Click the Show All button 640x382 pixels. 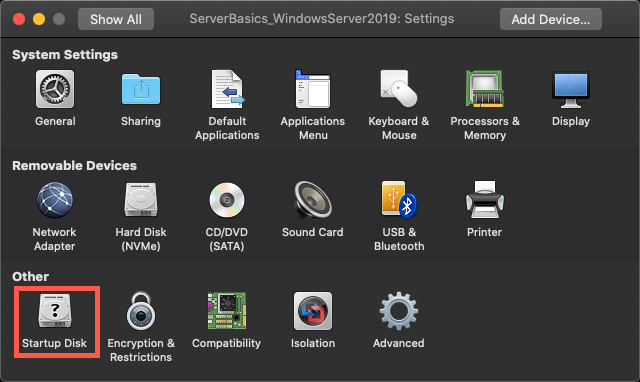pyautogui.click(x=116, y=19)
